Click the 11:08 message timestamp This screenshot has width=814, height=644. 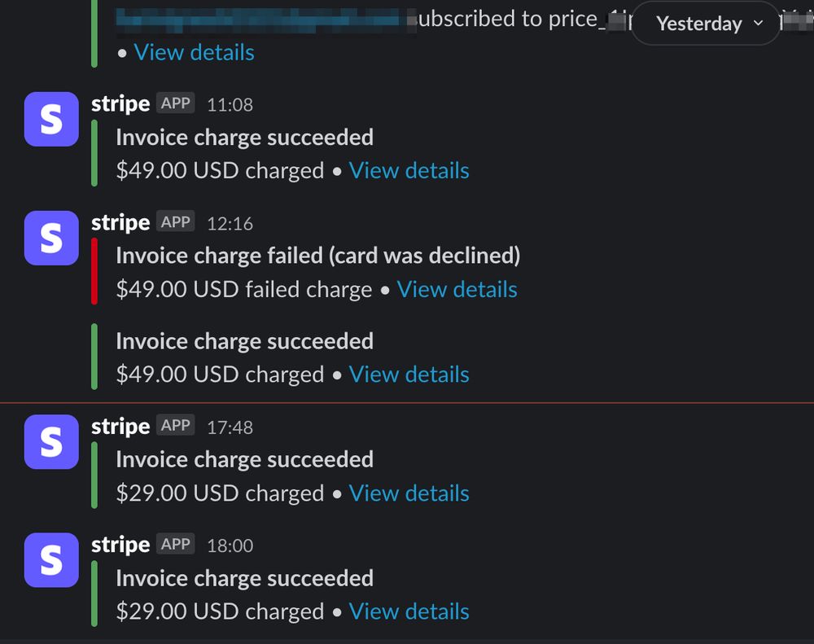point(230,105)
